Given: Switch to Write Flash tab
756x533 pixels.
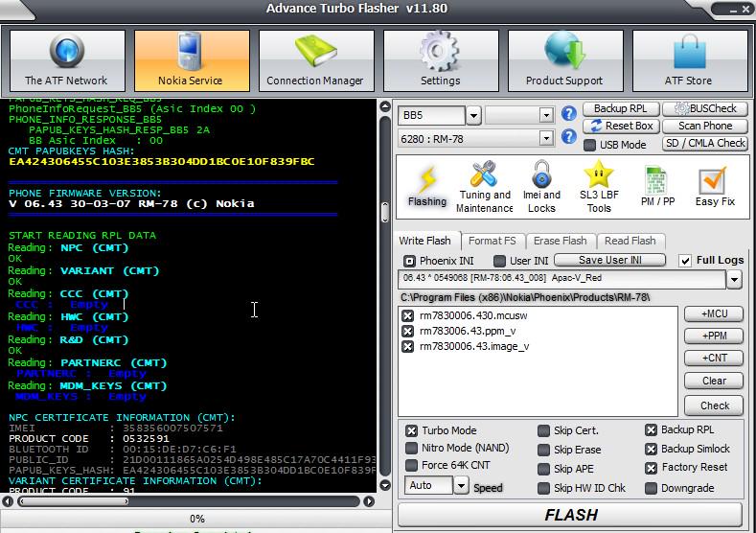Looking at the screenshot, I should pyautogui.click(x=425, y=241).
